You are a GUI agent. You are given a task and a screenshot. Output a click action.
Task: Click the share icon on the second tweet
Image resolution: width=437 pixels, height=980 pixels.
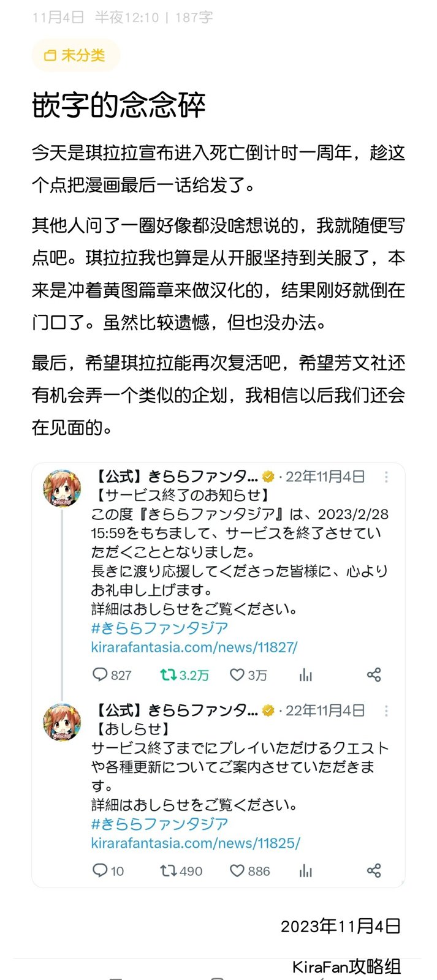coord(374,870)
